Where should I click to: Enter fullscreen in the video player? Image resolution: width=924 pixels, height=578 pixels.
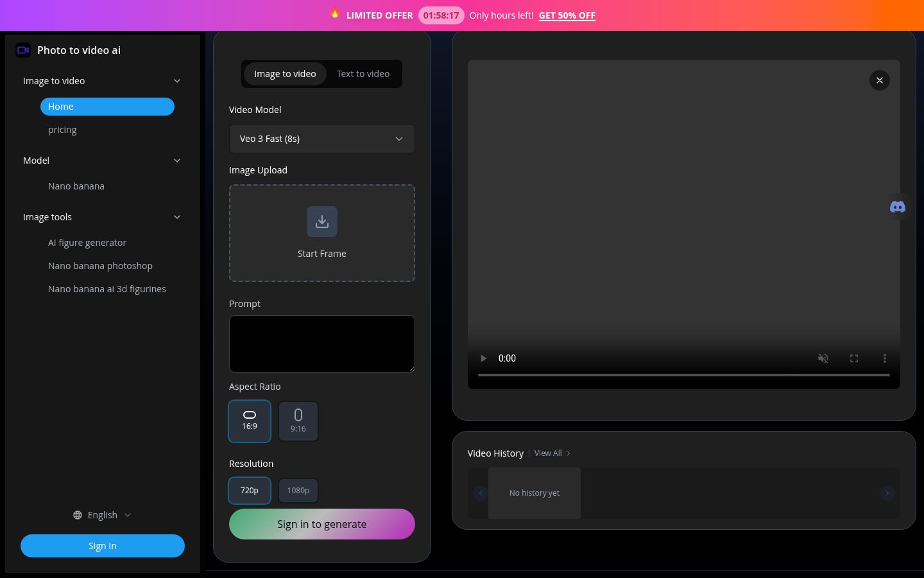point(854,358)
